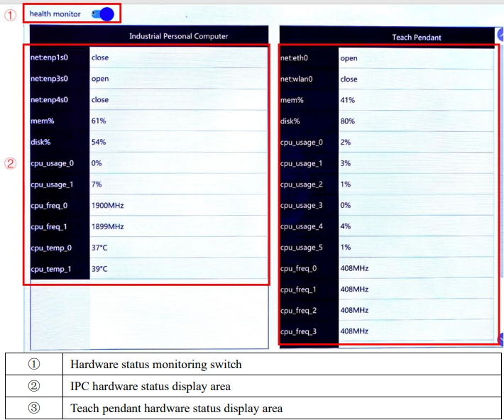Select the 1899MHz frequency value

pos(108,227)
